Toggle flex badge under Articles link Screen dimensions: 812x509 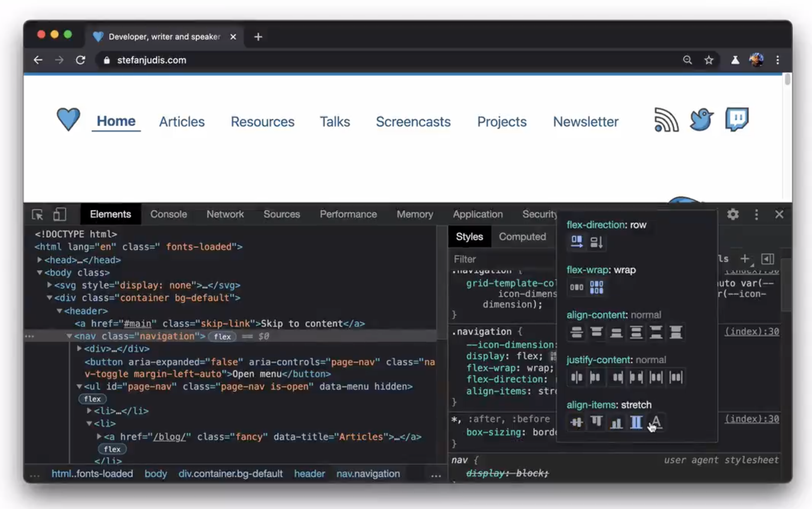[x=112, y=449]
